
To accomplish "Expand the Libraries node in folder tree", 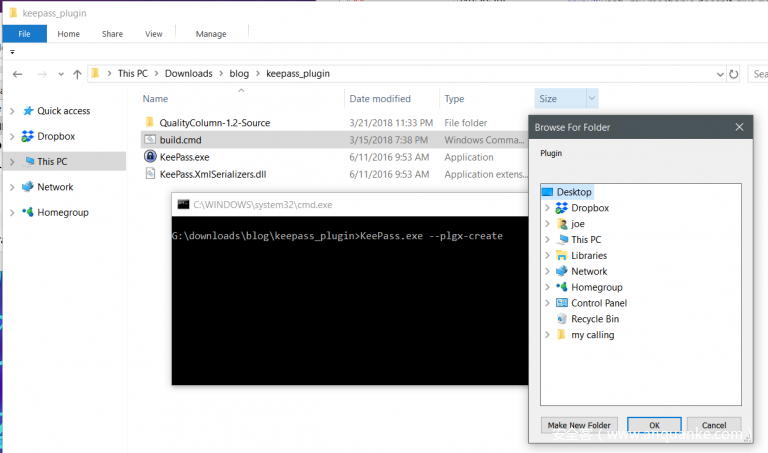I will (548, 256).
